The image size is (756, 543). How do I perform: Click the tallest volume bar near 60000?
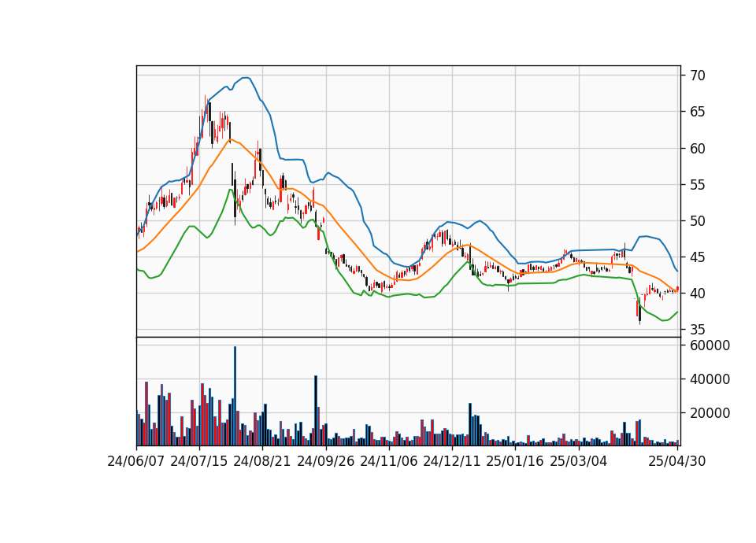coord(235,396)
